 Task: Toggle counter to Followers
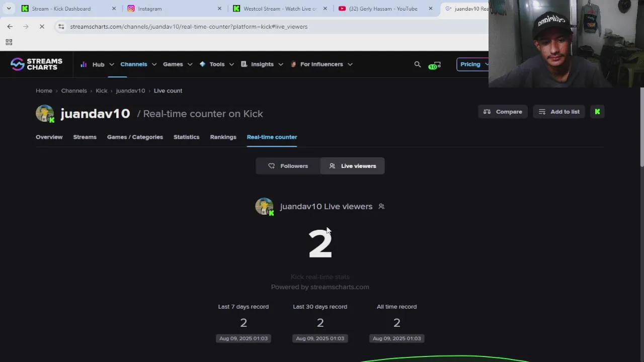tap(288, 166)
